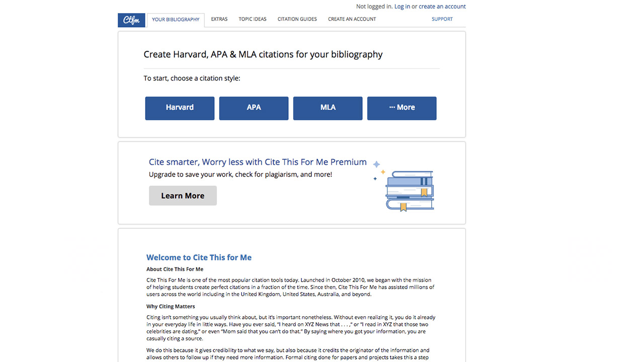
Task: Click the top-right create an account link
Action: 442,7
